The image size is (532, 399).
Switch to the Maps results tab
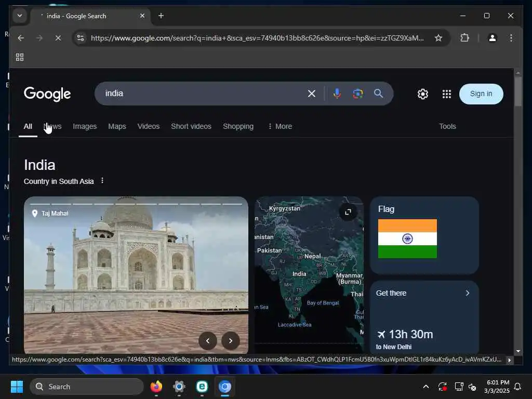[117, 126]
